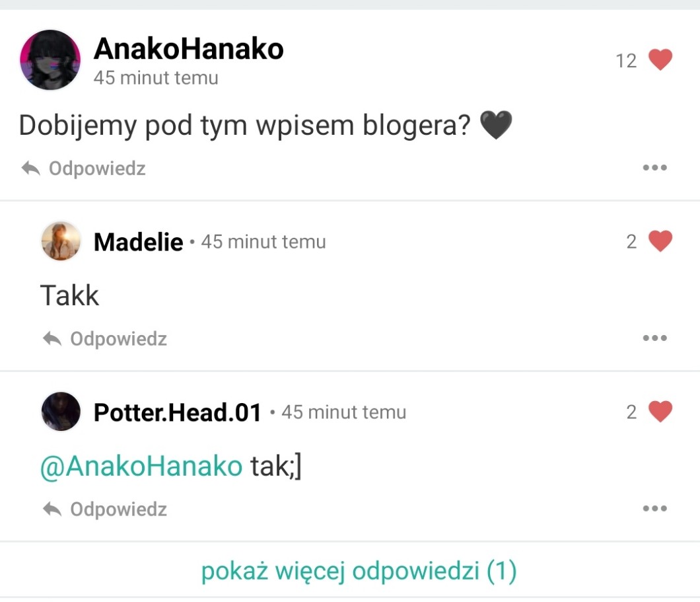The width and height of the screenshot is (700, 602).
Task: Open three-dot menu on Madelie's reply
Action: [654, 338]
